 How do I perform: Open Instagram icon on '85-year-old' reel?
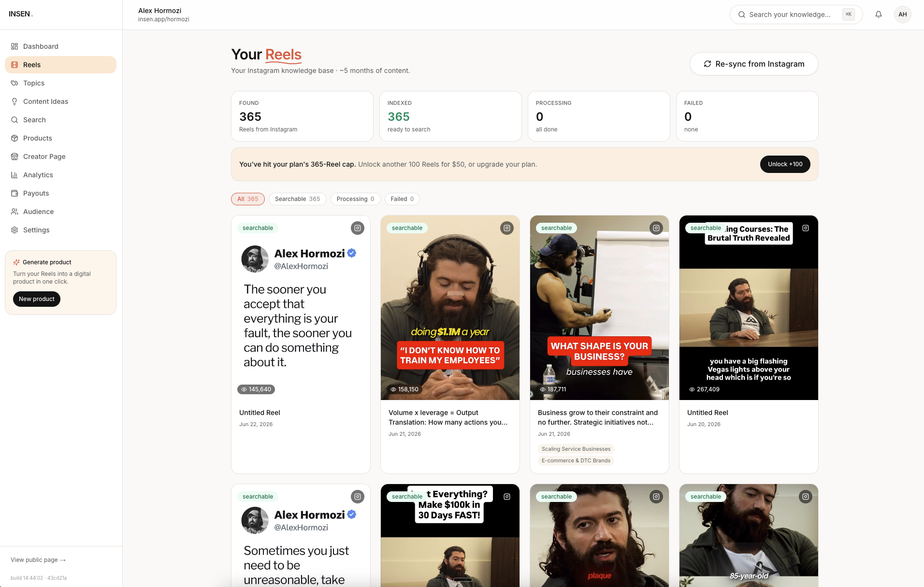click(806, 497)
